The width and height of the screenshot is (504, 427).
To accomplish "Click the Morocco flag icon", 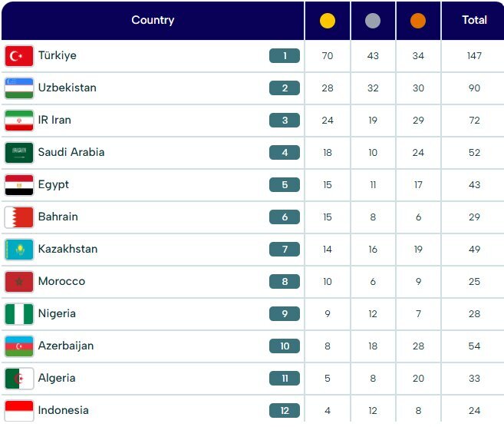I will (19, 282).
